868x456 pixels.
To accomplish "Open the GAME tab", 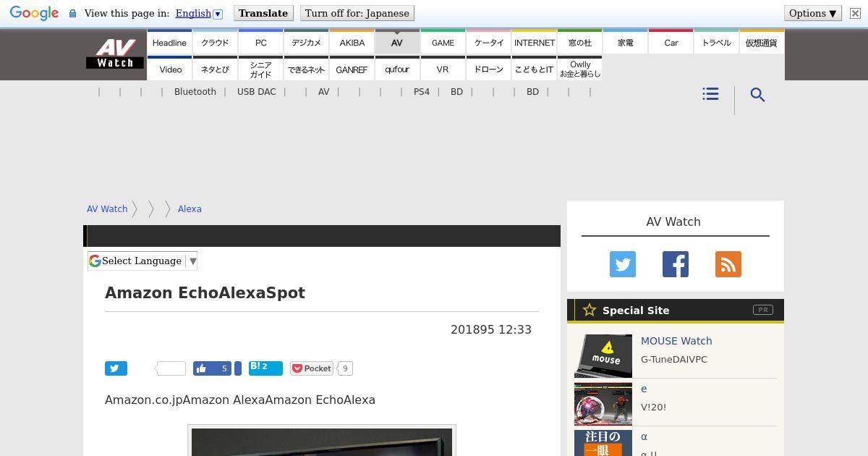I will (x=443, y=43).
